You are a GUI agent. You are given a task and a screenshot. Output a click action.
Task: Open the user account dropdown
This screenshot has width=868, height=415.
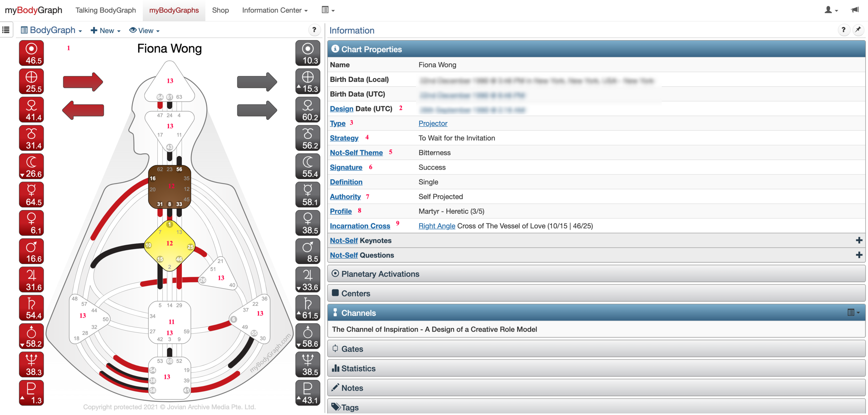coord(831,10)
